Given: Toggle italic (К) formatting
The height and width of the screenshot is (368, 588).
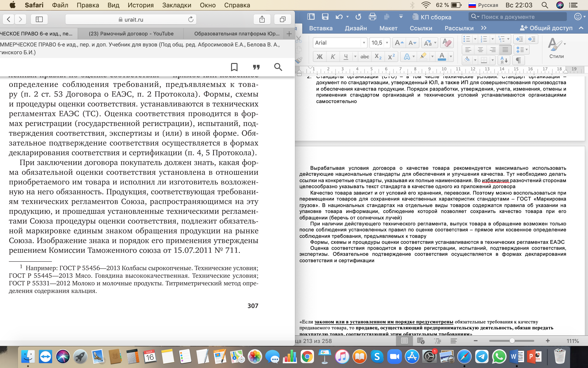Looking at the screenshot, I should pyautogui.click(x=333, y=57).
